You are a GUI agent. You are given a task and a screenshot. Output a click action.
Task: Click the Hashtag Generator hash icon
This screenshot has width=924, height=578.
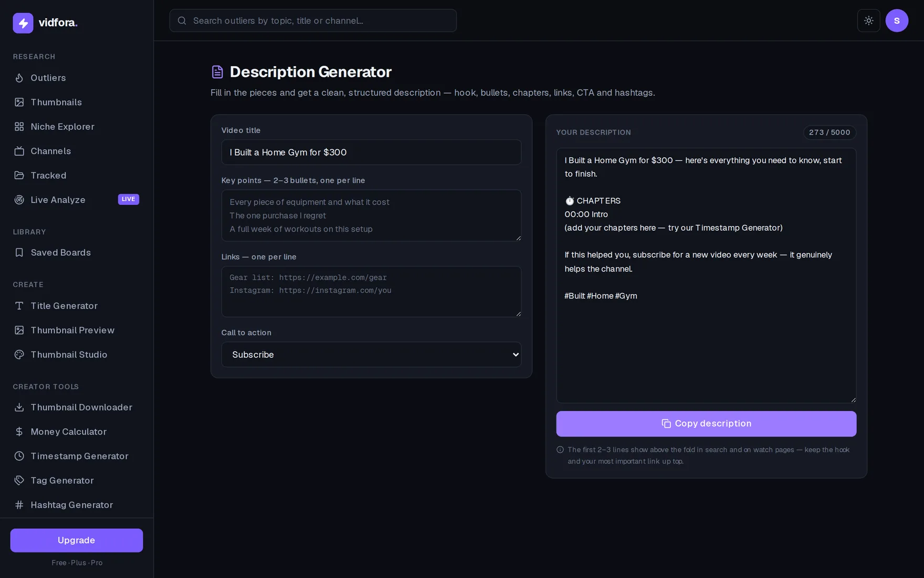tap(19, 505)
